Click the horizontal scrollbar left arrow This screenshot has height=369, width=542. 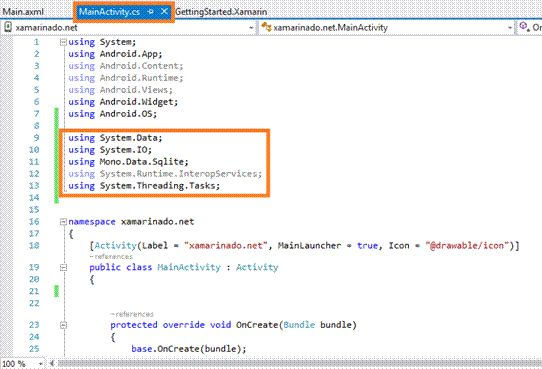click(x=52, y=363)
